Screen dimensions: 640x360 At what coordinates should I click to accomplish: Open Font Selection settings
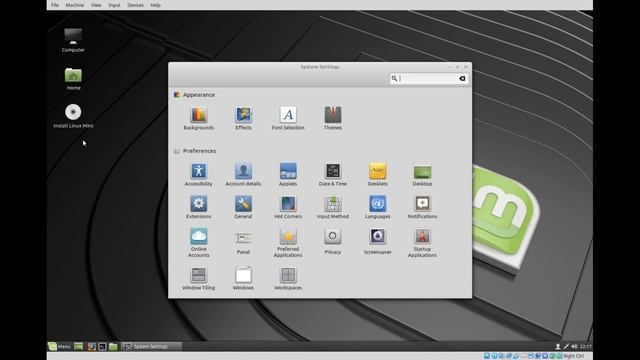click(288, 118)
